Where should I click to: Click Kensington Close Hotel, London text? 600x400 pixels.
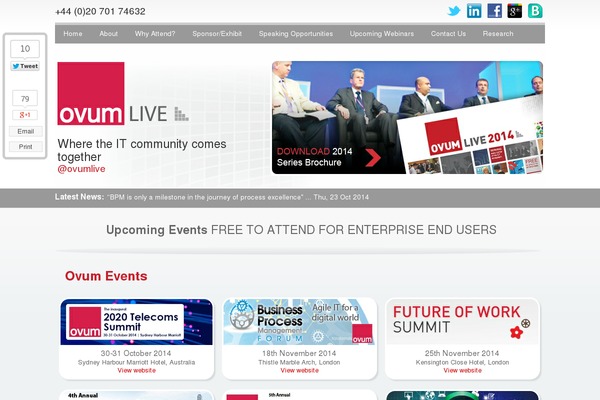pyautogui.click(x=462, y=362)
